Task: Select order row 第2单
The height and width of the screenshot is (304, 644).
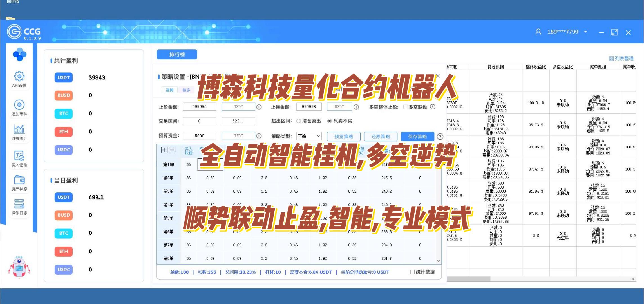Action: 297,178
